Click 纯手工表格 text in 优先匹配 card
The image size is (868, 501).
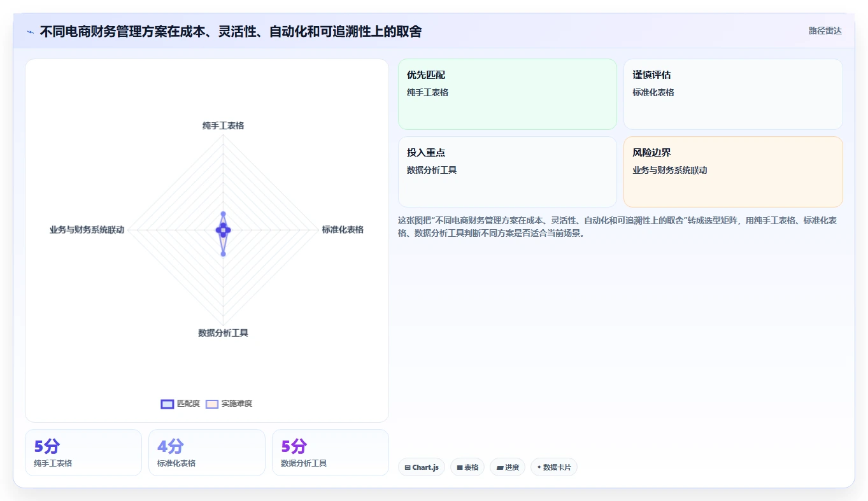point(428,92)
